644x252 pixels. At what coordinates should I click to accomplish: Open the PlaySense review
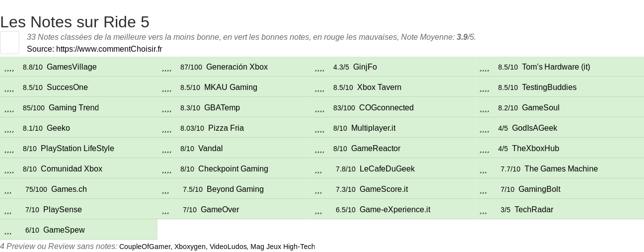[63, 210]
